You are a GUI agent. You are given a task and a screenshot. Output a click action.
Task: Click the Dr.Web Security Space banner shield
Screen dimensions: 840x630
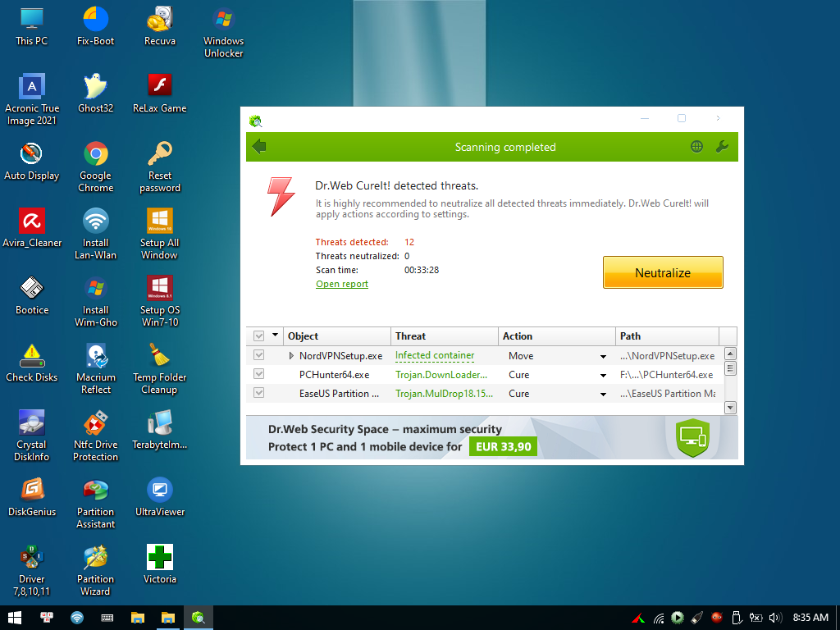(x=692, y=438)
